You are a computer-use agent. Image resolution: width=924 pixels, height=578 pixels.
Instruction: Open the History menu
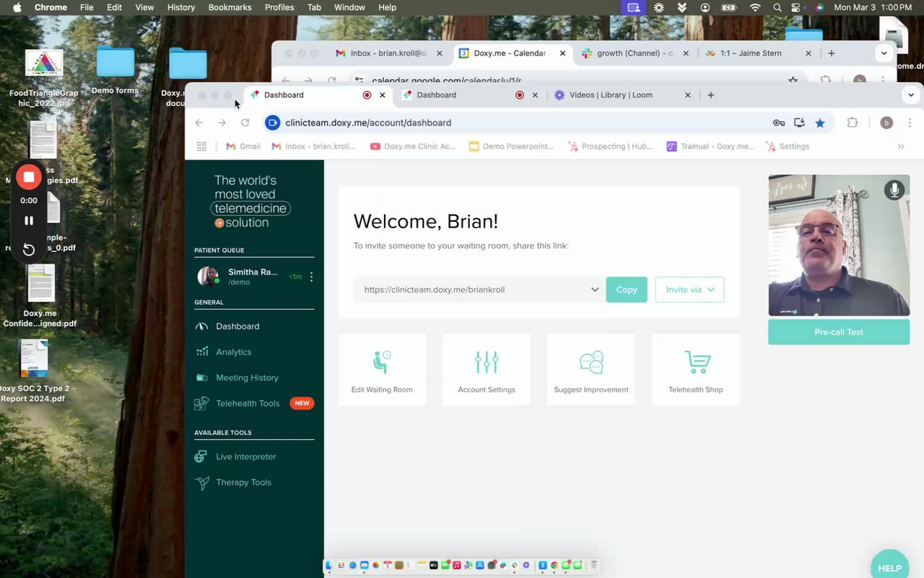[x=181, y=7]
